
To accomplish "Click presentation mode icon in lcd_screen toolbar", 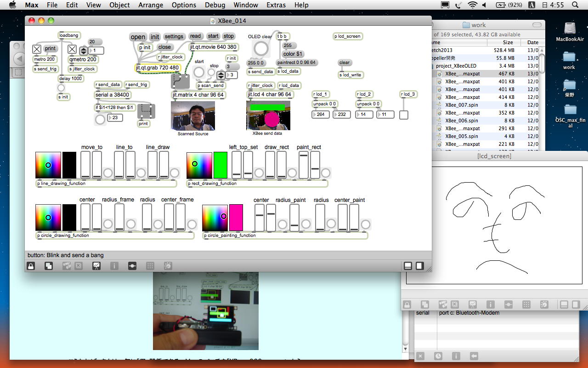I will pos(472,305).
